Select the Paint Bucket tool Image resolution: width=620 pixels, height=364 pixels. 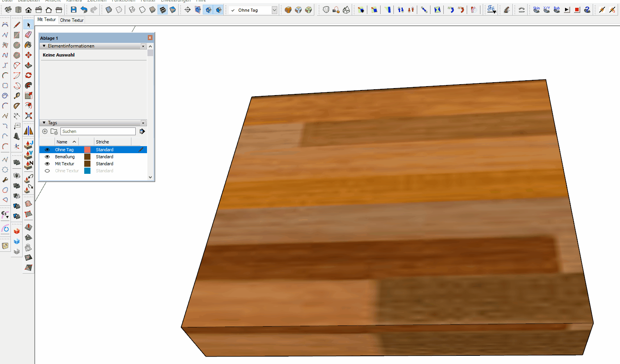tap(28, 45)
